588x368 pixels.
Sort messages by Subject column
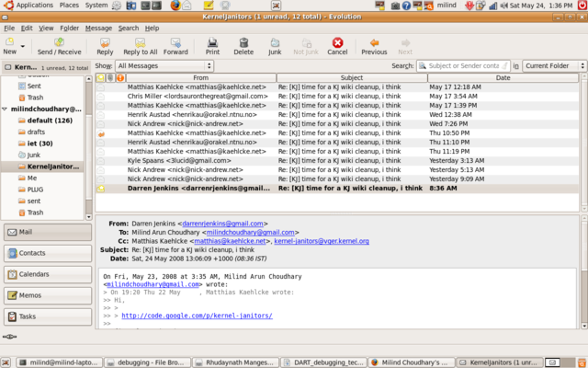pyautogui.click(x=352, y=77)
